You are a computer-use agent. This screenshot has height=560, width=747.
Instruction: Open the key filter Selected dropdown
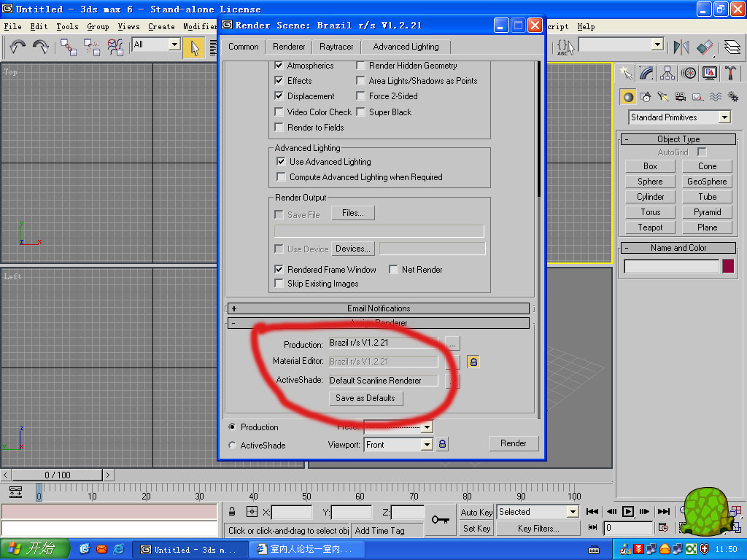pos(573,512)
